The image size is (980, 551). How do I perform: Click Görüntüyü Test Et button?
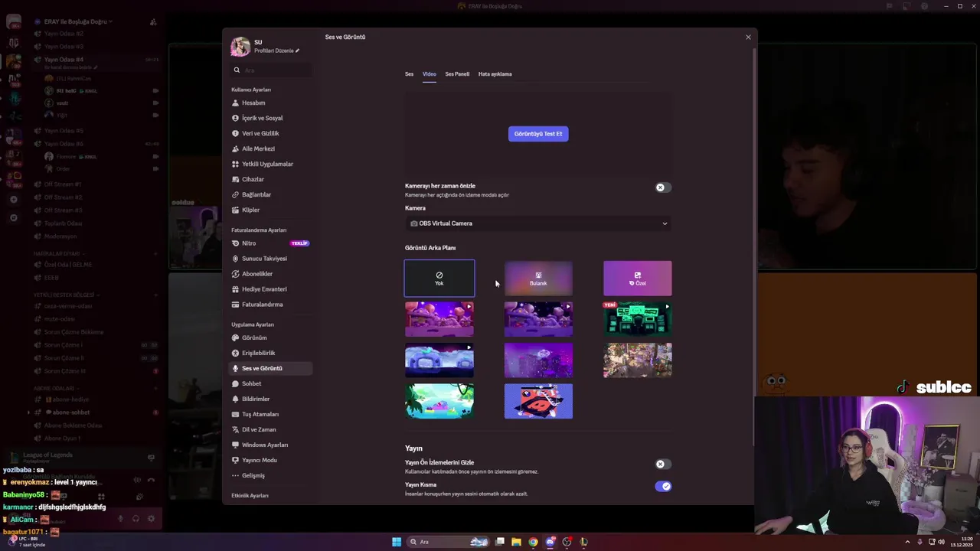(x=538, y=134)
